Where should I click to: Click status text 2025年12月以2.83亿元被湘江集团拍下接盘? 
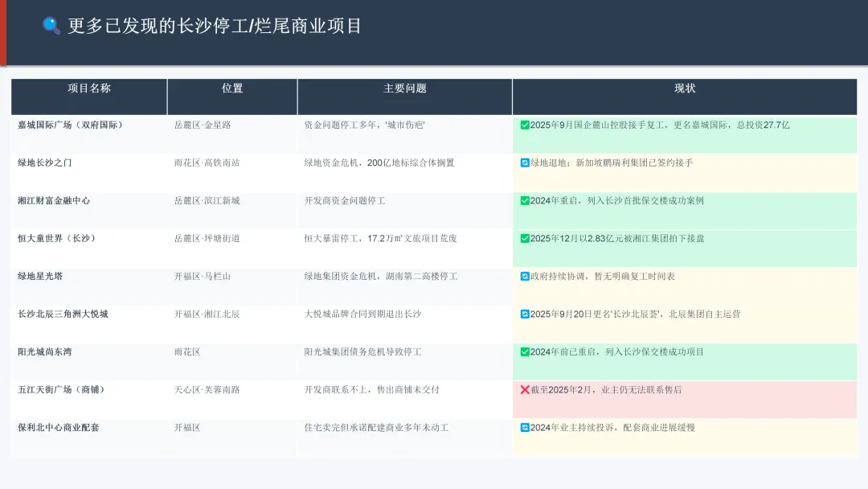pos(617,239)
